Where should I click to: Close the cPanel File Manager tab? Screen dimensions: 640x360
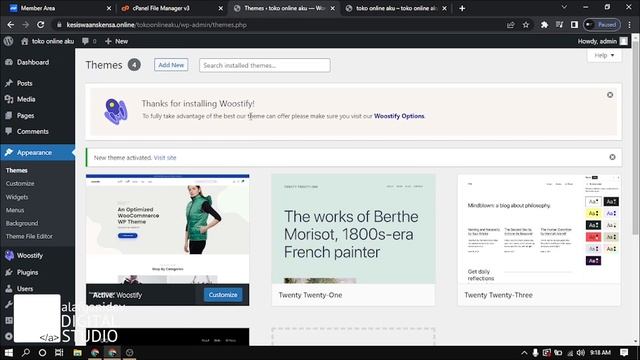pos(220,8)
